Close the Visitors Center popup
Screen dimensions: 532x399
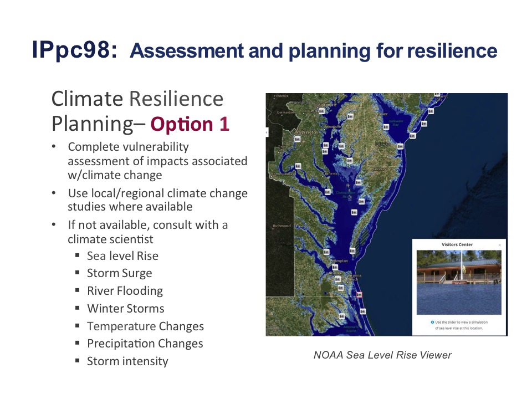point(499,244)
